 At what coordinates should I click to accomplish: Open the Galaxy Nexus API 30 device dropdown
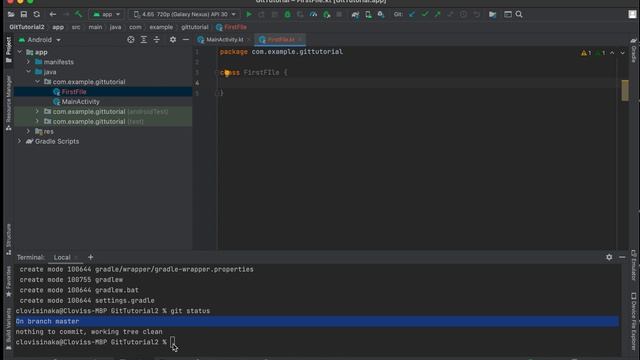[x=185, y=14]
